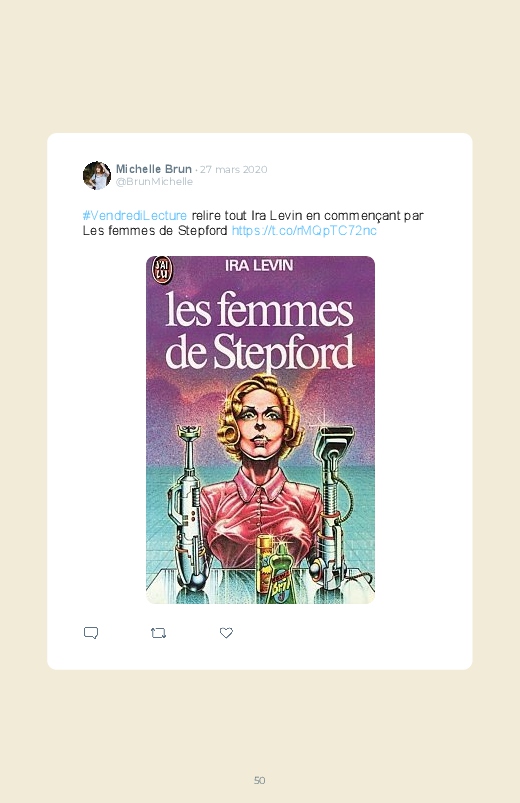520x803 pixels.
Task: Click the green bottle on the cover
Action: click(280, 574)
